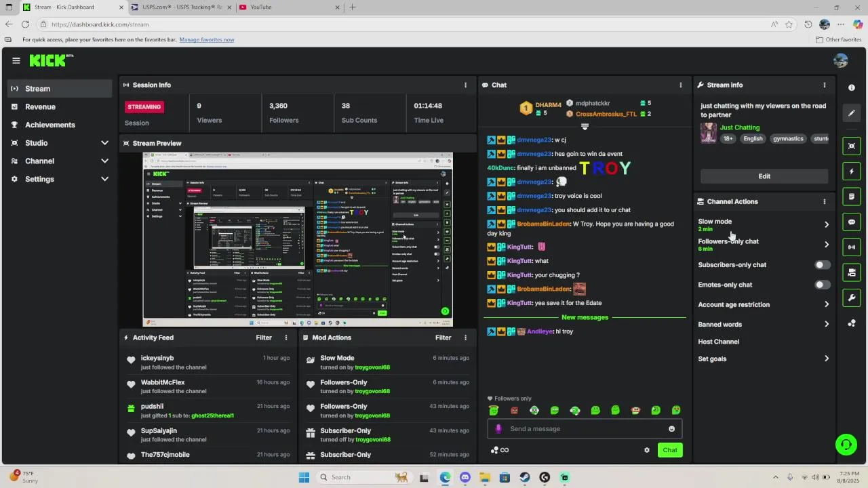Open Channel Actions panel three-dot menu
The height and width of the screenshot is (488, 868).
[825, 202]
